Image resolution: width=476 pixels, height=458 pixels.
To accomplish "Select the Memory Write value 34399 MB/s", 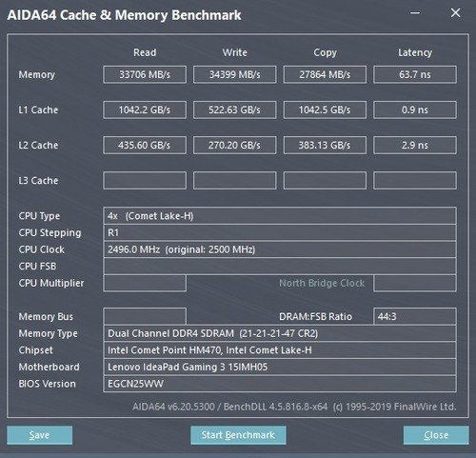I will tap(235, 74).
